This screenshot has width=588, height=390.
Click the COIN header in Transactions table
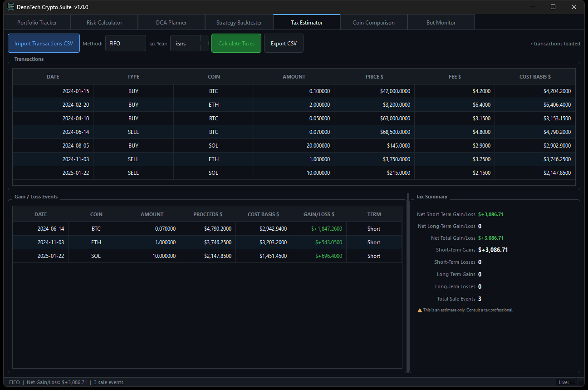214,77
